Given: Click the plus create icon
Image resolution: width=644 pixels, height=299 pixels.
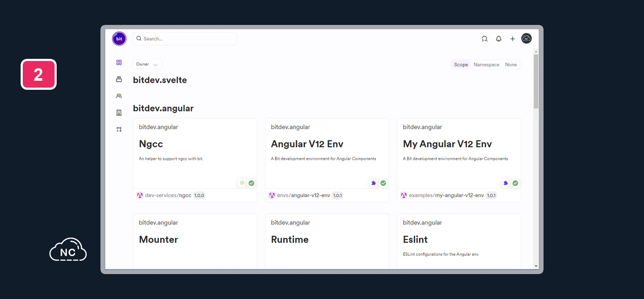Looking at the screenshot, I should point(512,39).
